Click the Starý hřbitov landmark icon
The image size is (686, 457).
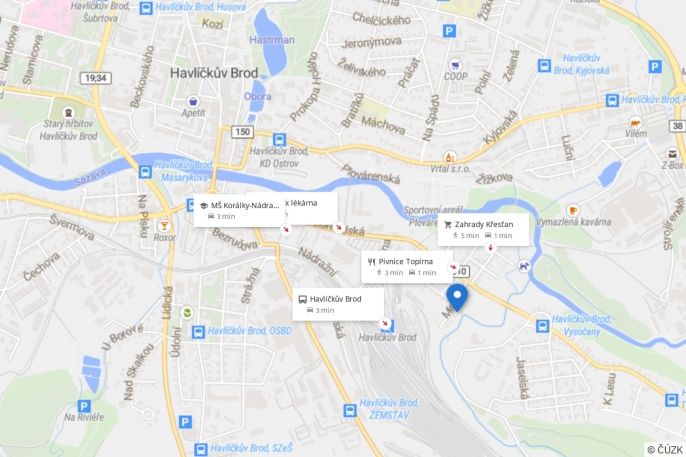[x=68, y=112]
